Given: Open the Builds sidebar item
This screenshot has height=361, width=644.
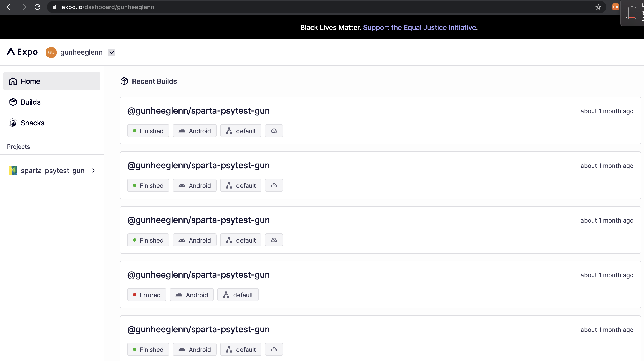Looking at the screenshot, I should pyautogui.click(x=30, y=102).
